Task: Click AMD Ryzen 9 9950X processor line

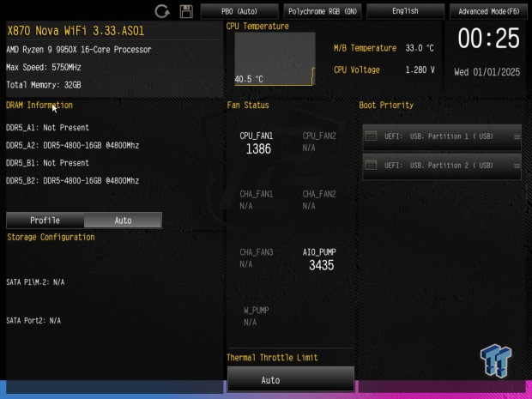Action: click(79, 50)
